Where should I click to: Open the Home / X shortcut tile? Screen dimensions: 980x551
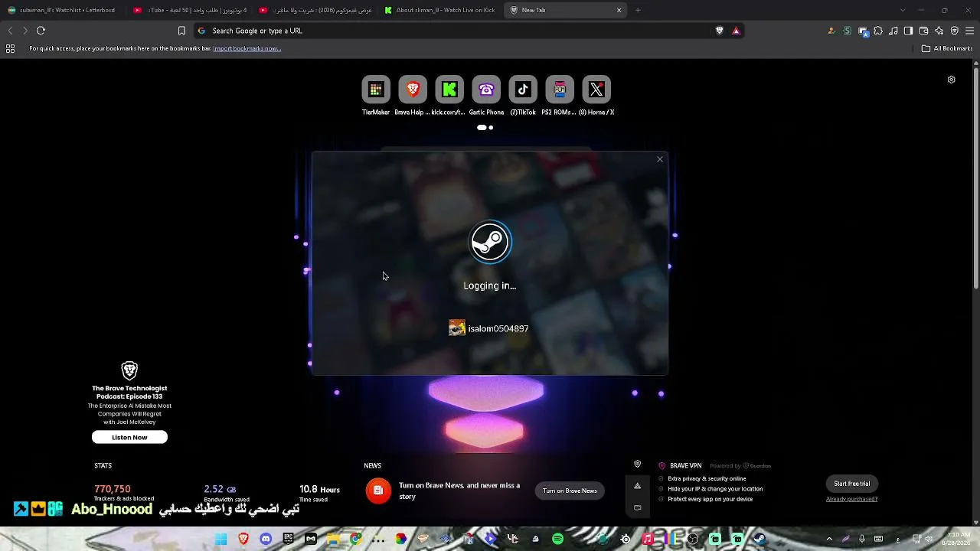click(596, 90)
